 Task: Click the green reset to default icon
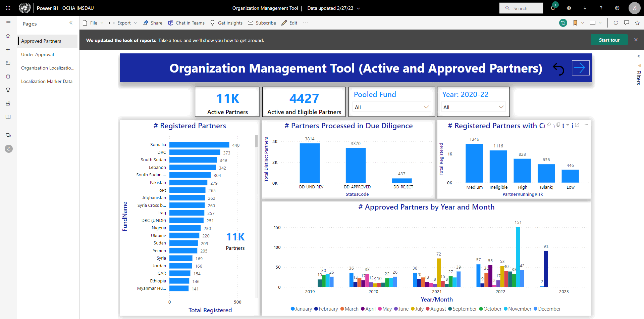563,23
